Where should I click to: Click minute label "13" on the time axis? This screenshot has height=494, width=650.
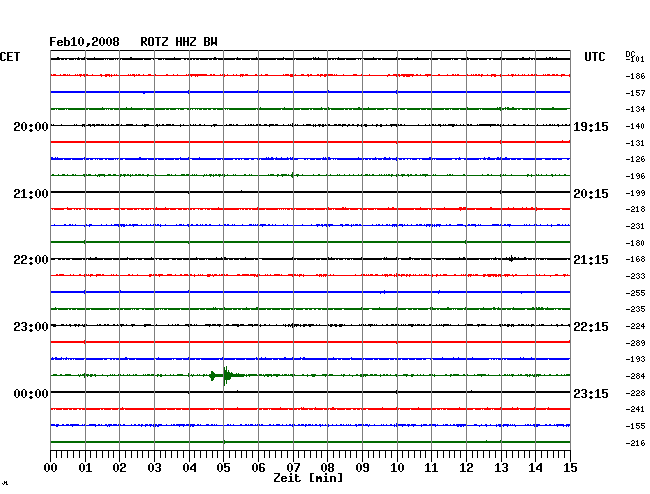coord(501,468)
